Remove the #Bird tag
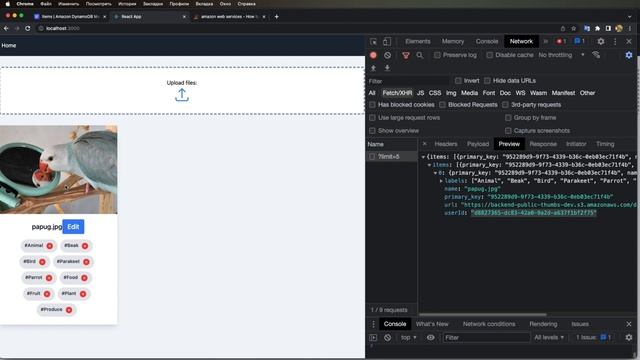Viewport: 640px width, 360px height. point(42,262)
